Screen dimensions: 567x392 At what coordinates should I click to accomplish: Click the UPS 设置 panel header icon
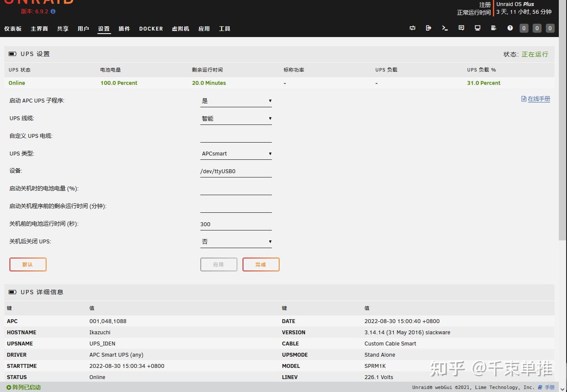pyautogui.click(x=12, y=54)
